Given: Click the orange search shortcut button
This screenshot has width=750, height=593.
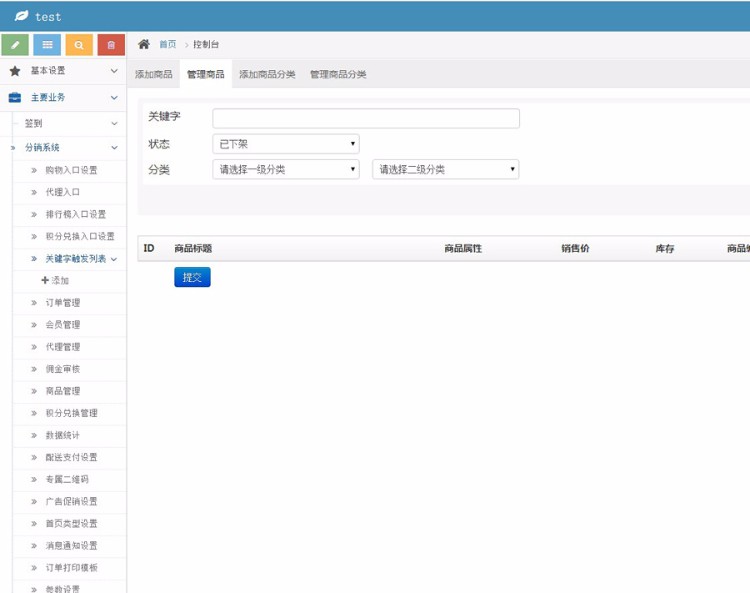Looking at the screenshot, I should pyautogui.click(x=79, y=45).
